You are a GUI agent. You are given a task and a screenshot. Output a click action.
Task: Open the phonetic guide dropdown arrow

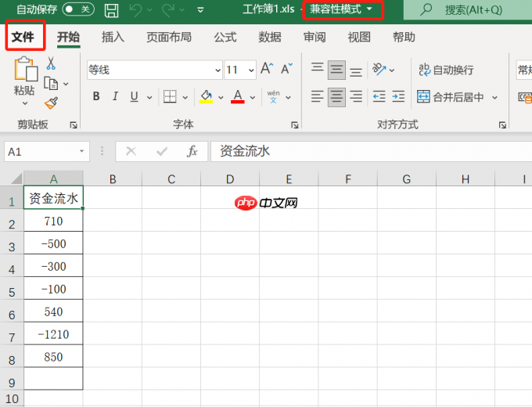point(288,97)
